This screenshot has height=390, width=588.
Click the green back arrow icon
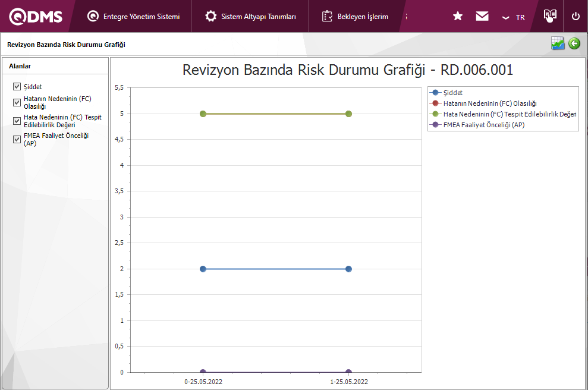(x=574, y=43)
